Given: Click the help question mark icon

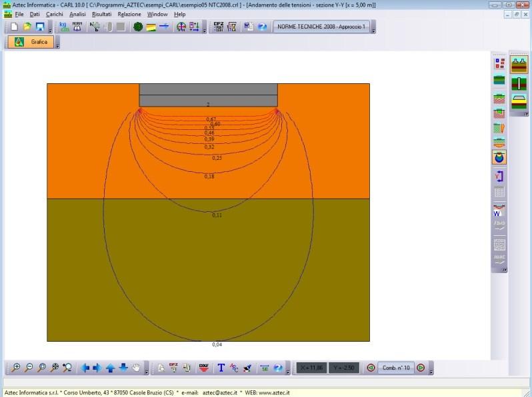Looking at the screenshot, I should [262, 27].
